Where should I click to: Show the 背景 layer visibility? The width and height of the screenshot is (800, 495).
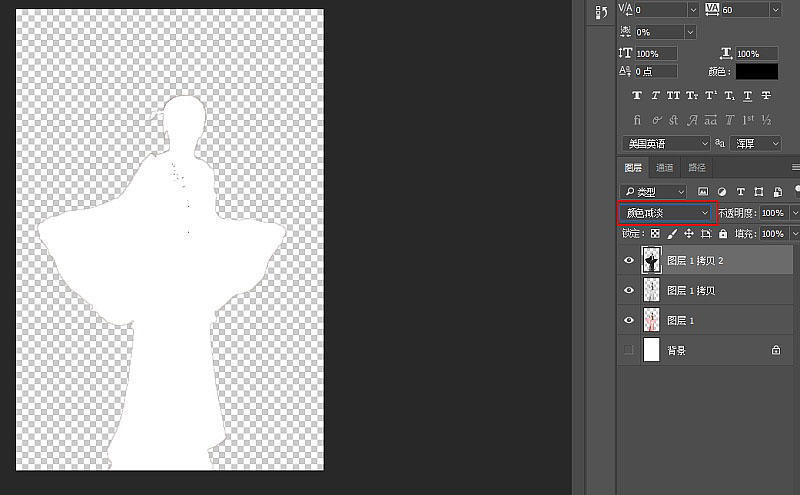629,350
